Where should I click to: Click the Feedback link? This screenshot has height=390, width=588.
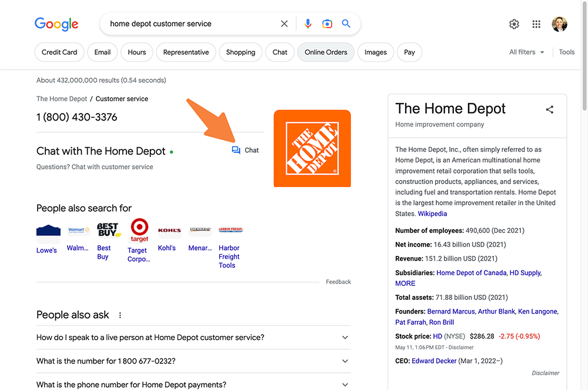coord(338,282)
